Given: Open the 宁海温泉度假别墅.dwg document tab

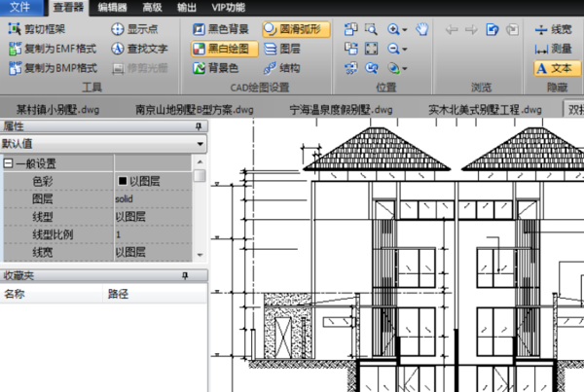Looking at the screenshot, I should click(341, 110).
